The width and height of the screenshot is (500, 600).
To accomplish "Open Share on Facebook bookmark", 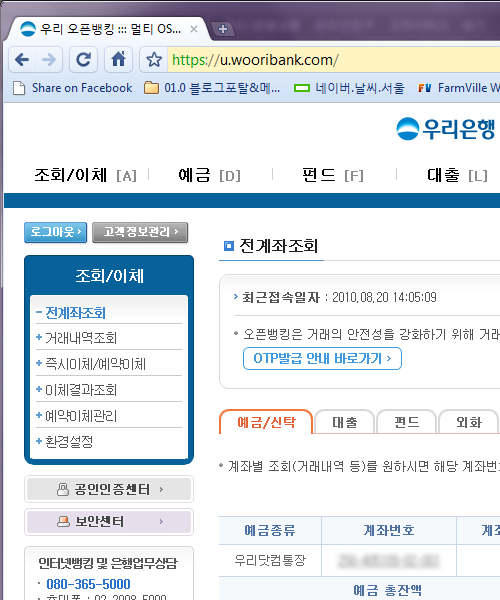I will pos(73,88).
